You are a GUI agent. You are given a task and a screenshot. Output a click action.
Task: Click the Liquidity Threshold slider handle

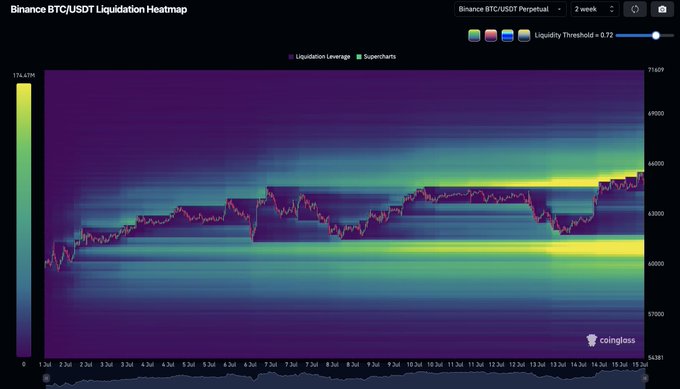pyautogui.click(x=656, y=36)
